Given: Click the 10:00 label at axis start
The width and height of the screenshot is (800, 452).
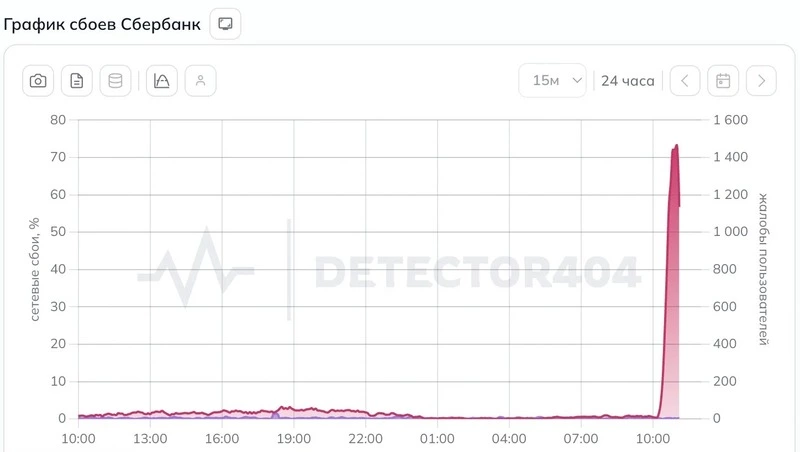Looking at the screenshot, I should [78, 438].
